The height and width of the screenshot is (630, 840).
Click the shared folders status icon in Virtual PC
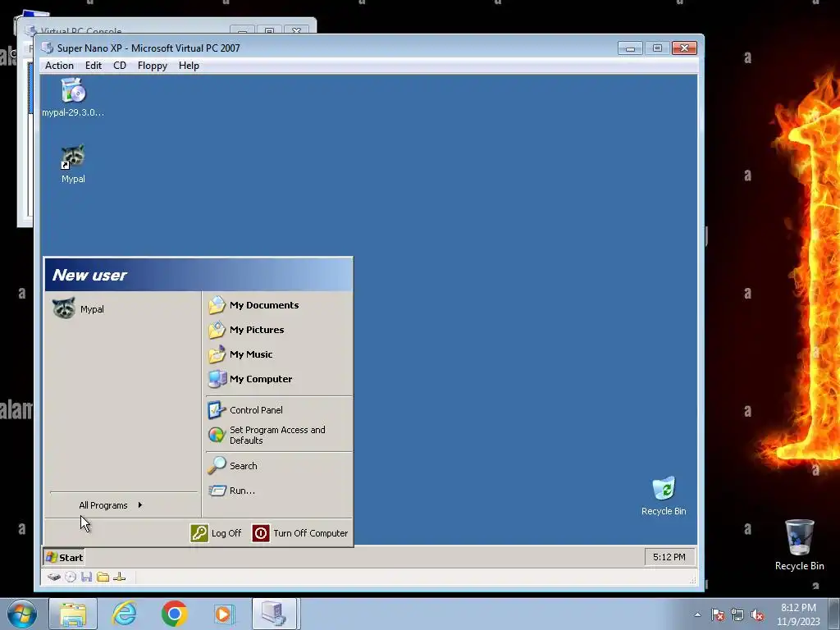(103, 577)
